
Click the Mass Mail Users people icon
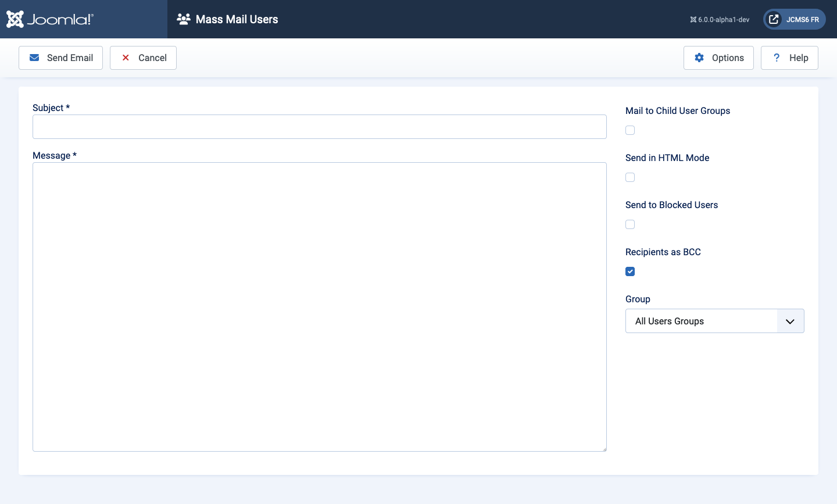point(184,19)
